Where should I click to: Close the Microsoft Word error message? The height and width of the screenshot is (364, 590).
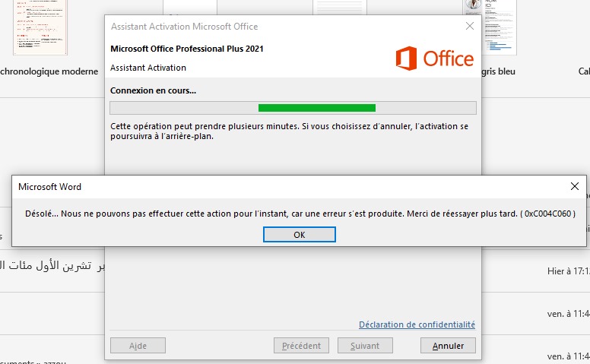coord(575,186)
